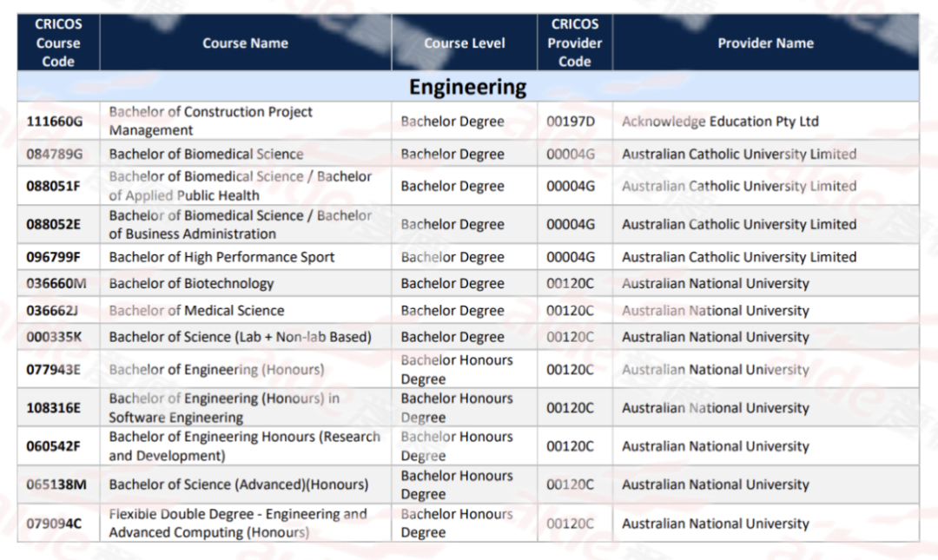Viewport: 938px width, 560px height.
Task: Click Bachelor of Biotechnology
Action: (191, 284)
